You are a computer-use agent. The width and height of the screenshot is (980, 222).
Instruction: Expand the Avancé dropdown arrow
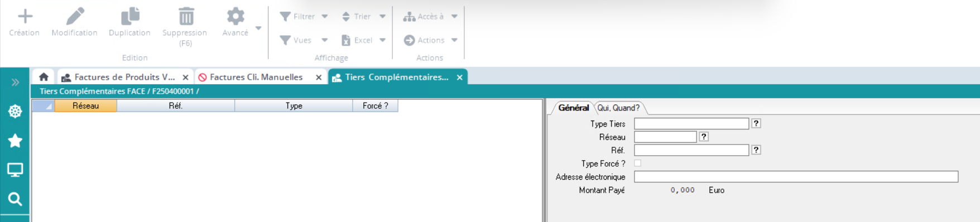258,28
